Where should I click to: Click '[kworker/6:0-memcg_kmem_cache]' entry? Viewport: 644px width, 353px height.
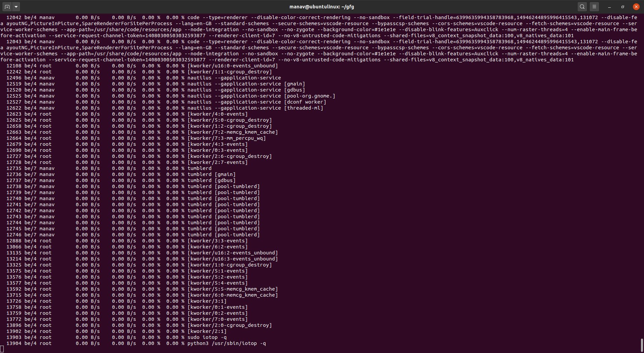[x=233, y=295]
